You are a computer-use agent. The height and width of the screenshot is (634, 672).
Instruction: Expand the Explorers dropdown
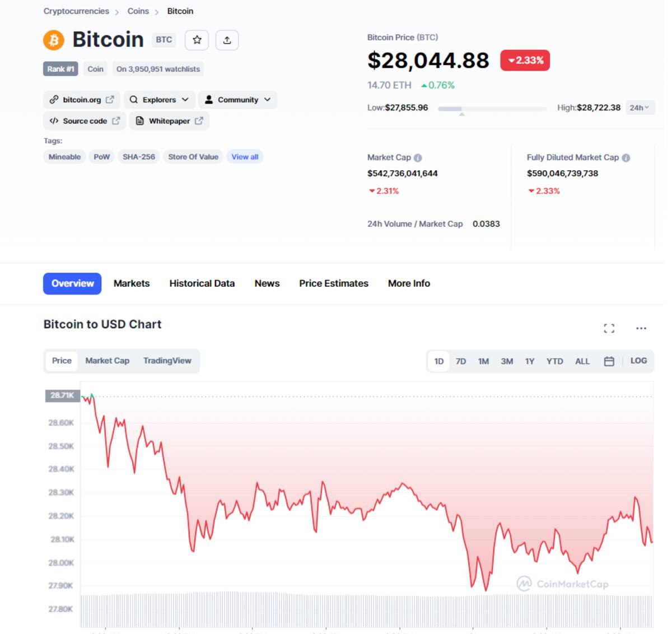coord(159,100)
